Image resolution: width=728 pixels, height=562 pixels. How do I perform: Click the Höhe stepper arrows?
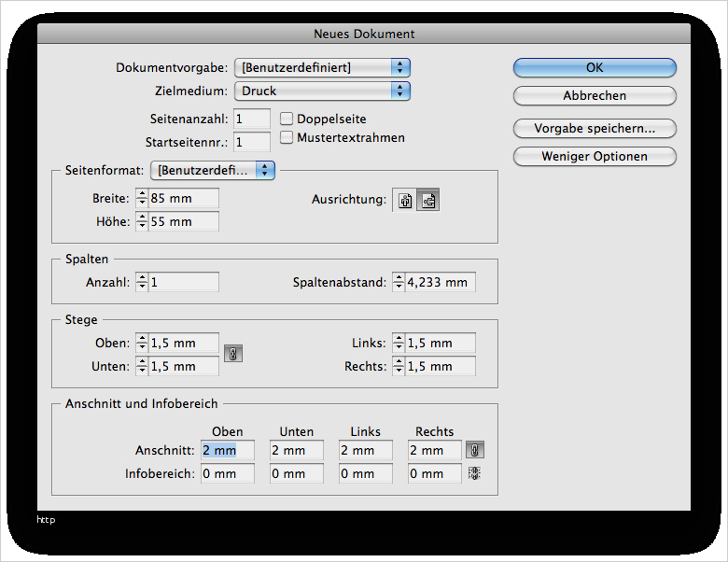coord(142,222)
